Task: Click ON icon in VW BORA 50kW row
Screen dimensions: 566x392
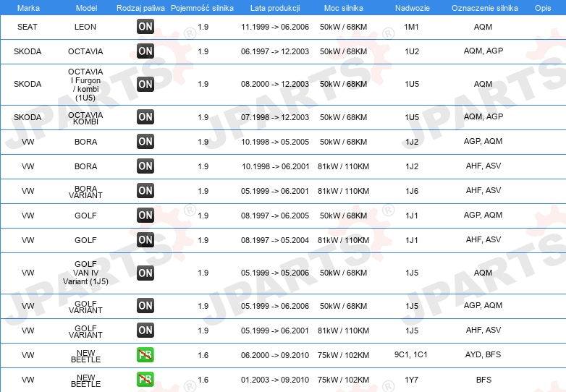Action: click(x=145, y=141)
